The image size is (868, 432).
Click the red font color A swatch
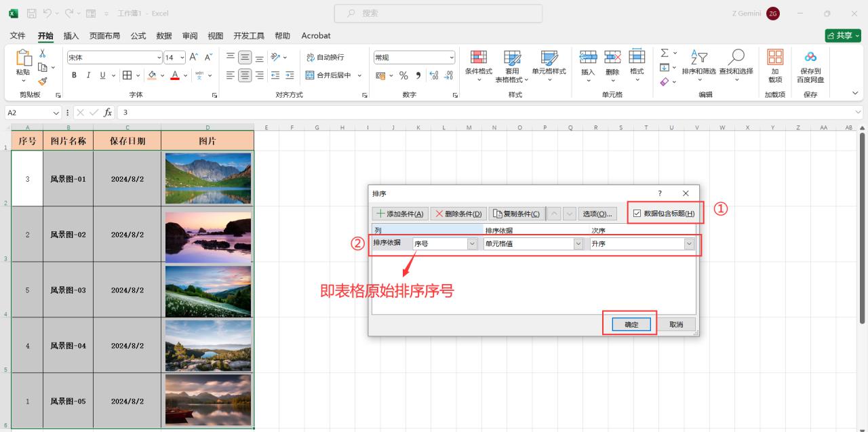[x=175, y=75]
